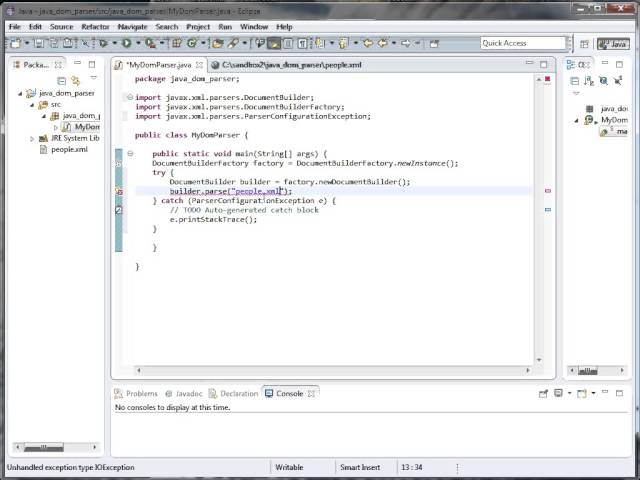Open the Window menu

click(x=254, y=27)
